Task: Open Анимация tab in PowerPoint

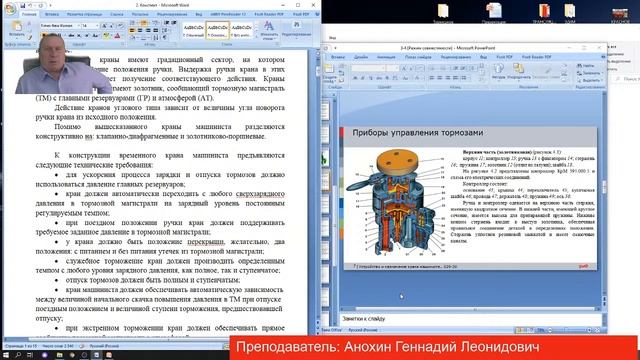Action: point(386,57)
